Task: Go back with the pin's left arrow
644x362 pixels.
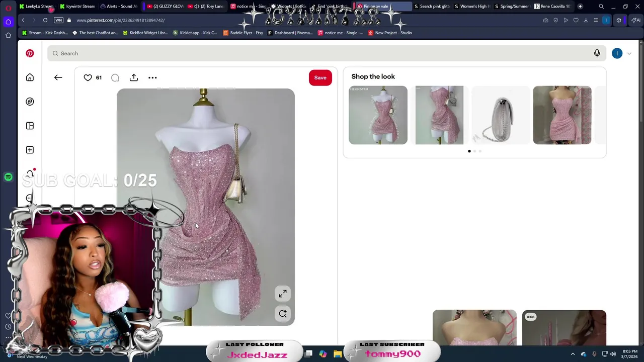Action: click(x=58, y=77)
